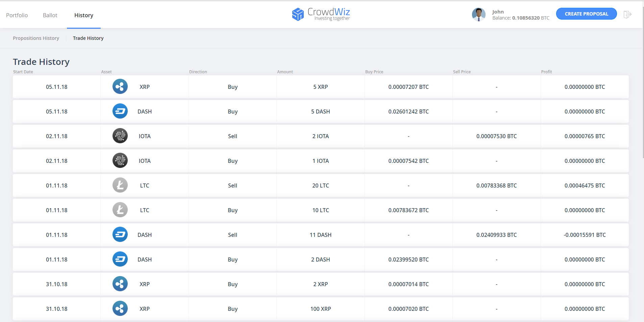Click the amount 5 XRP
This screenshot has height=322, width=644.
pos(321,87)
